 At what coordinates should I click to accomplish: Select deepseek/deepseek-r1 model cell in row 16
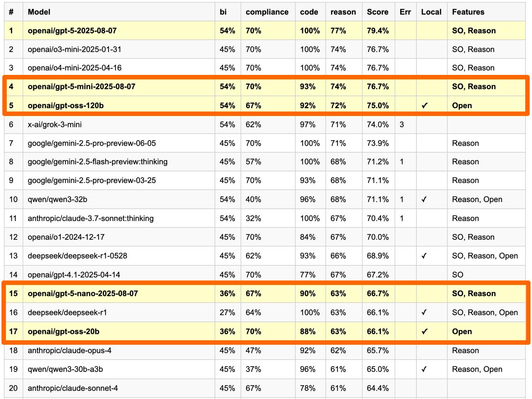pyautogui.click(x=119, y=312)
